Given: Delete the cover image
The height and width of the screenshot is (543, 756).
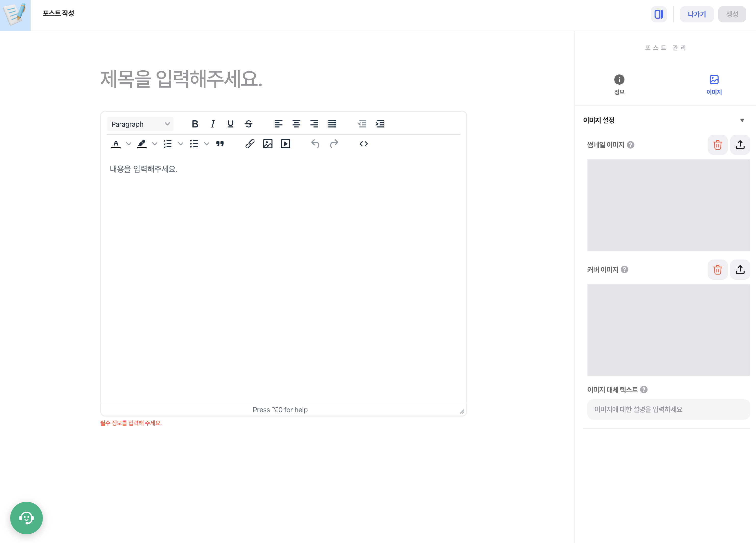Looking at the screenshot, I should pyautogui.click(x=717, y=270).
